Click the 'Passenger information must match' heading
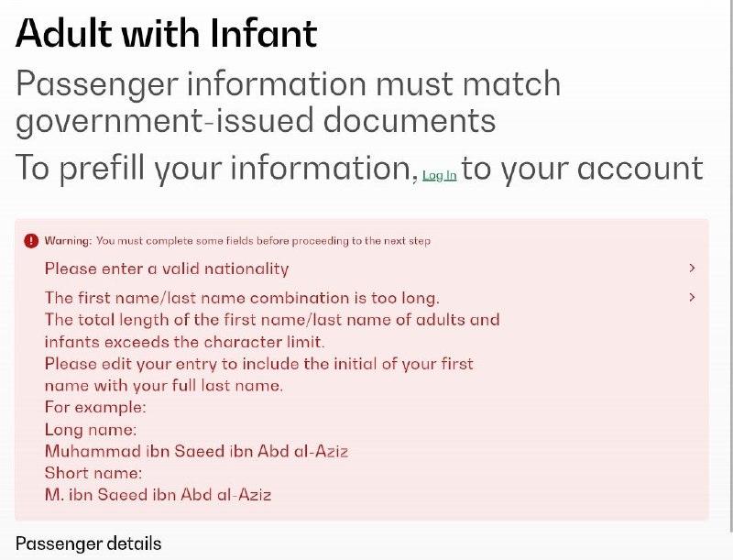 tap(288, 83)
